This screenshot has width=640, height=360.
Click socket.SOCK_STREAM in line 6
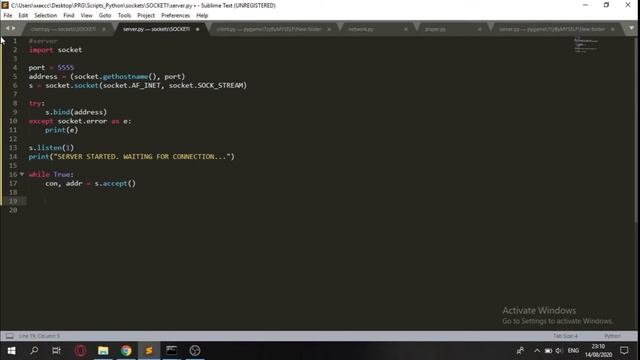(x=207, y=85)
